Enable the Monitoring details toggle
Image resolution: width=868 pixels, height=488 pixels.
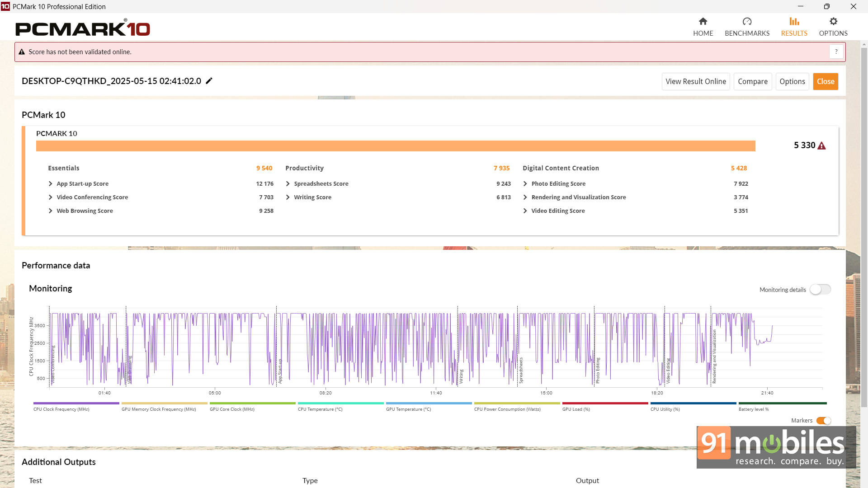[820, 289]
